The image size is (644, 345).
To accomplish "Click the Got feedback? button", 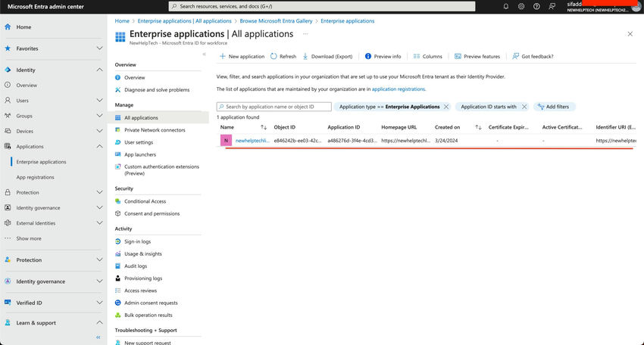I will (x=533, y=56).
